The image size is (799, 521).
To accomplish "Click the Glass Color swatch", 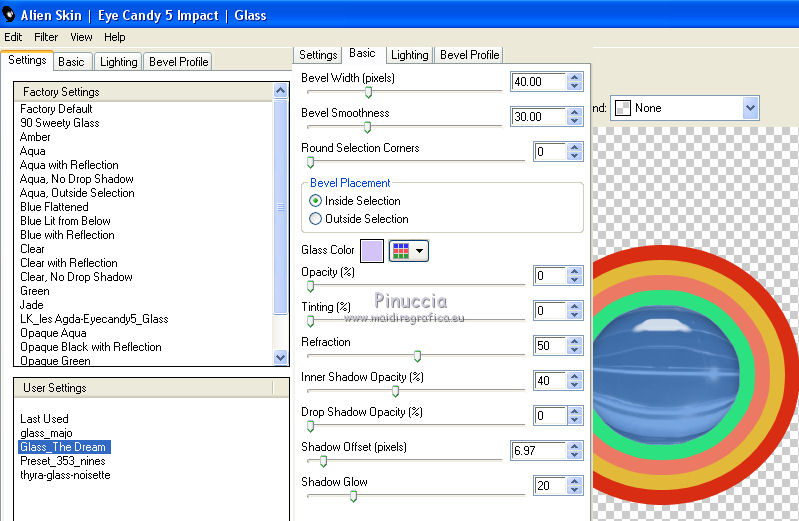I will 371,251.
